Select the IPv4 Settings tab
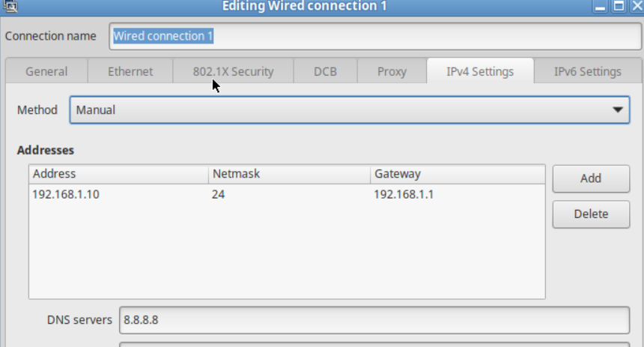Image resolution: width=644 pixels, height=347 pixels. pos(480,72)
